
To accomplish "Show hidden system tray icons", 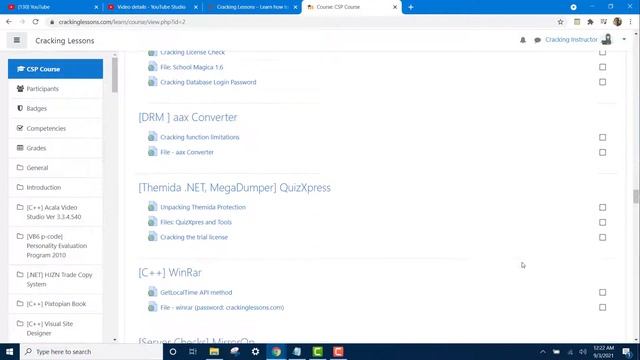I will [542, 351].
